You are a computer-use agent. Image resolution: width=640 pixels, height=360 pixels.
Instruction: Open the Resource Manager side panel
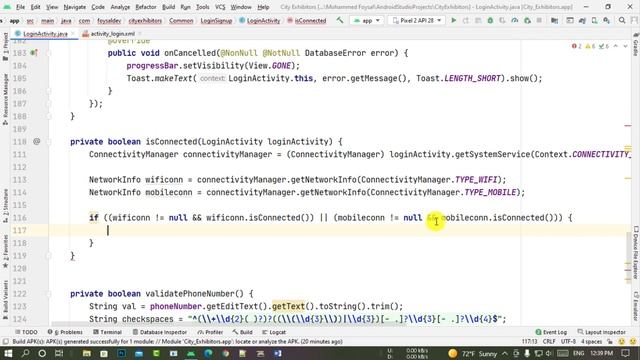click(x=5, y=99)
